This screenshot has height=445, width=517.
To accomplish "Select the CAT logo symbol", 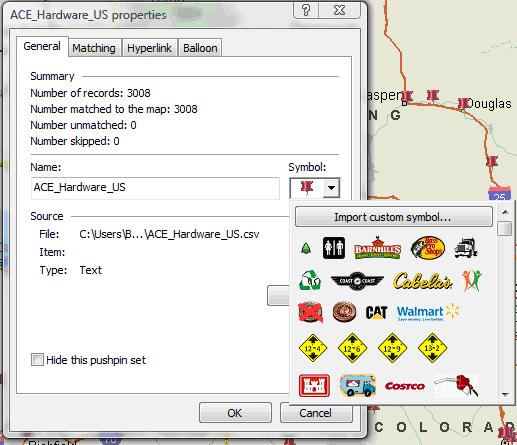I will pos(376,313).
